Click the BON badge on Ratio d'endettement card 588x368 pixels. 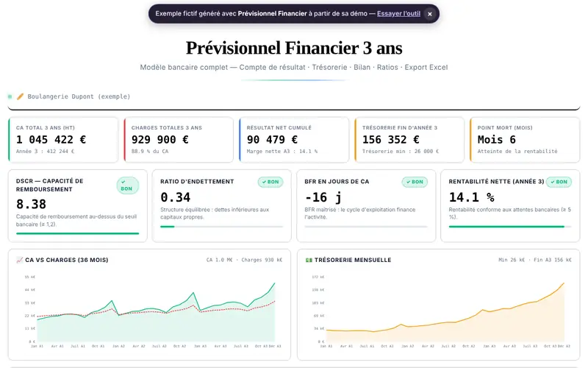click(x=270, y=182)
